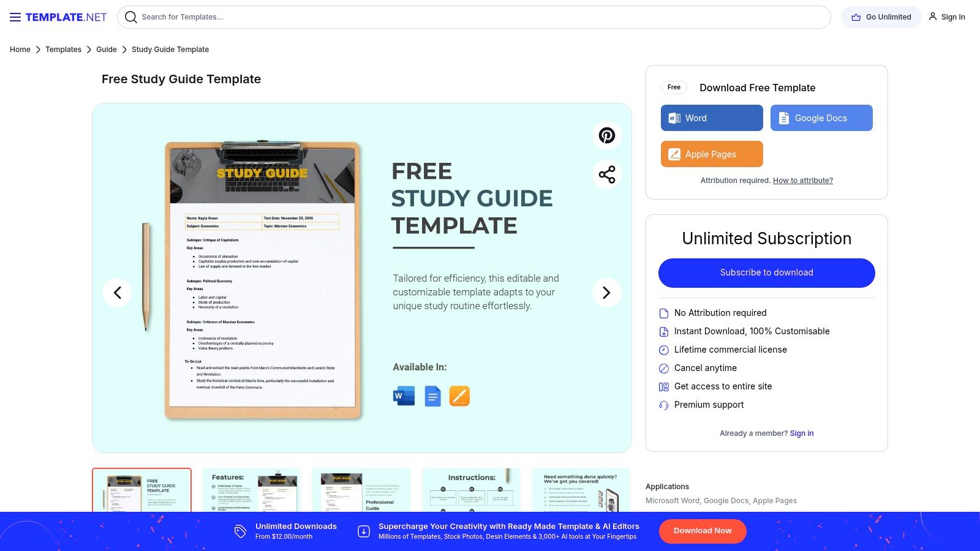Screen dimensions: 980x551
Task: Click the Download Free Template heading
Action: pyautogui.click(x=758, y=88)
